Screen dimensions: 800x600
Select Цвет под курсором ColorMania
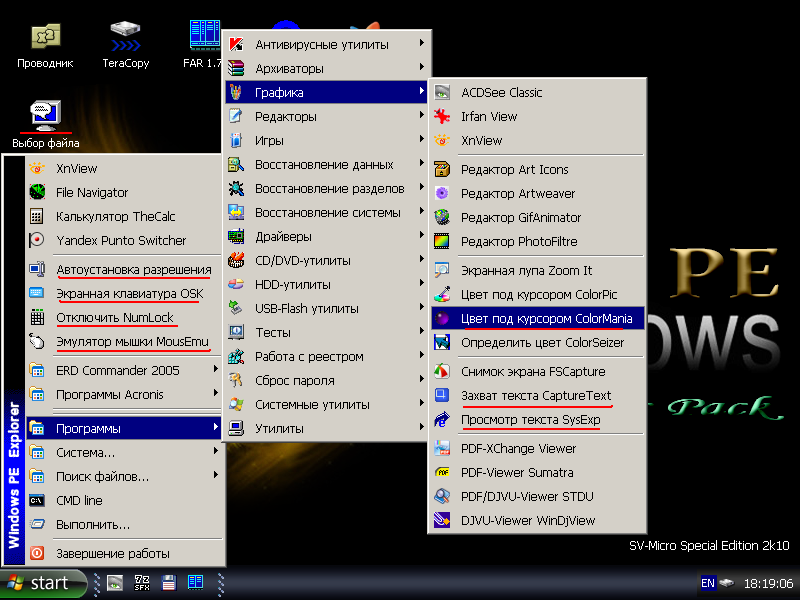(545, 318)
